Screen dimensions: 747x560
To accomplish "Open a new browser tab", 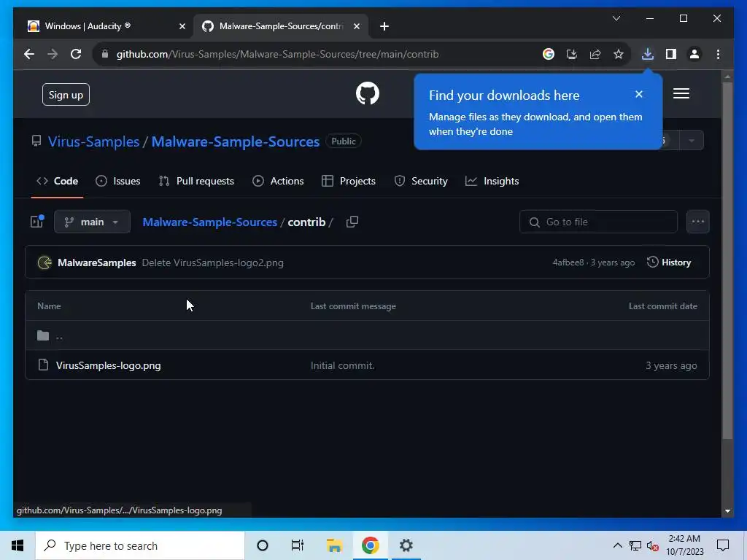I will (x=384, y=26).
